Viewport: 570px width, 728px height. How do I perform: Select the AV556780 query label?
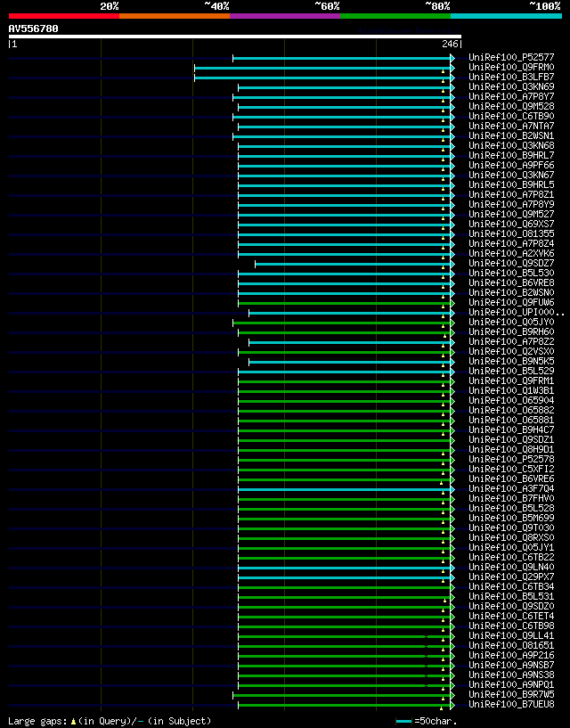coord(34,29)
